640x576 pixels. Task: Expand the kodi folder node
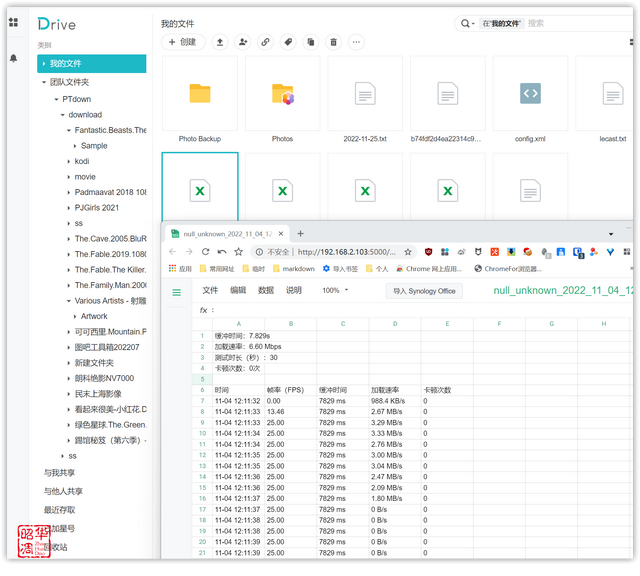[x=69, y=162]
